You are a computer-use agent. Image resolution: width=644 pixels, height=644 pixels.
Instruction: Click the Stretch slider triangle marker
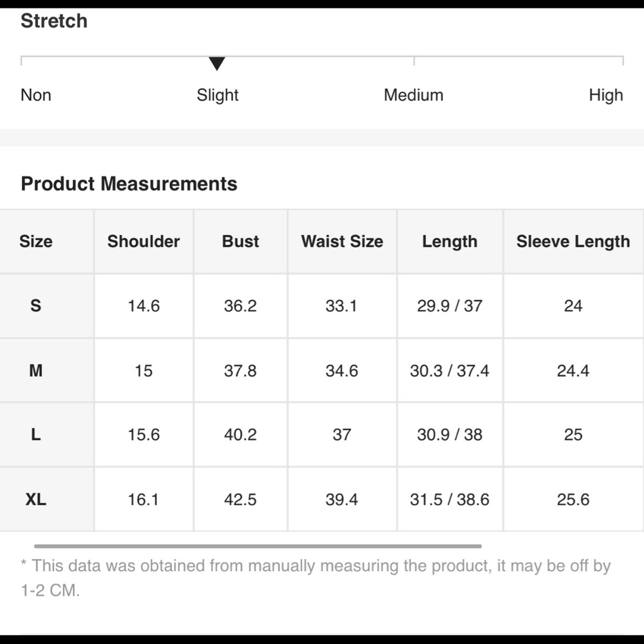pyautogui.click(x=216, y=64)
